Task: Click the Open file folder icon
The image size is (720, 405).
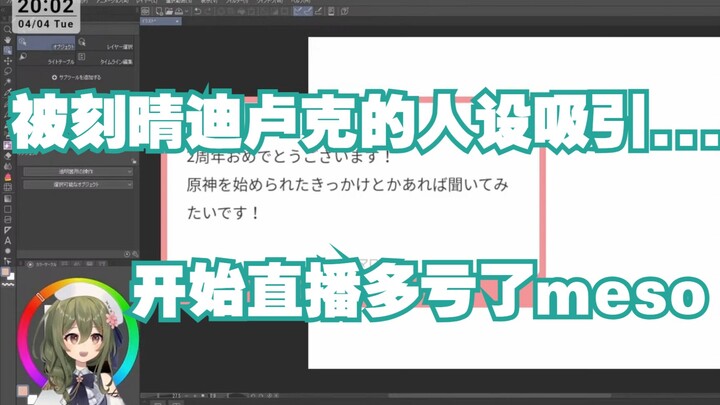Action: (169, 11)
